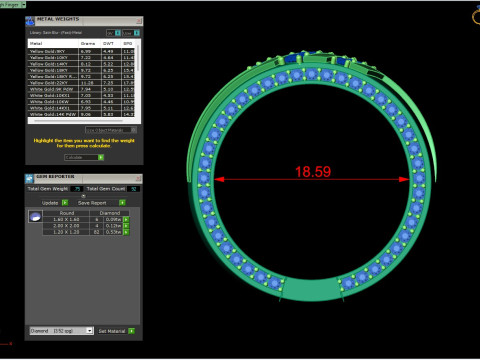Select the round gem thumbnail
Screen dimensions: 480x360
[x=35, y=217]
